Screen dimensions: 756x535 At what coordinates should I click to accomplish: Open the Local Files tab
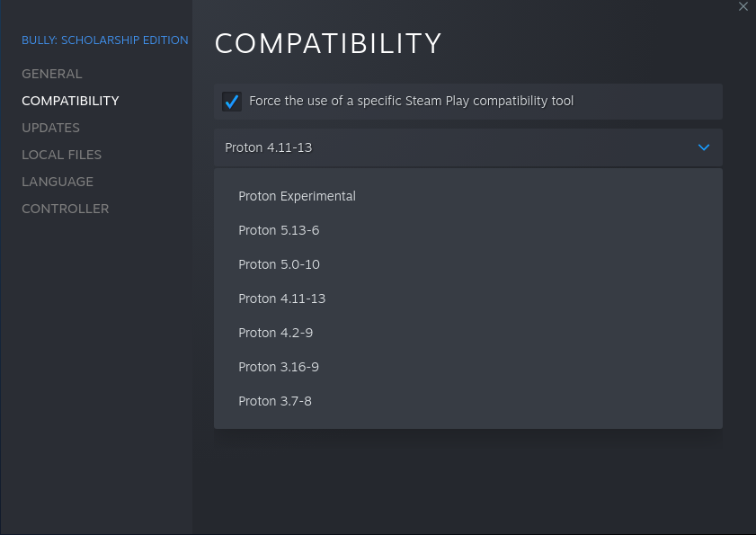[61, 155]
